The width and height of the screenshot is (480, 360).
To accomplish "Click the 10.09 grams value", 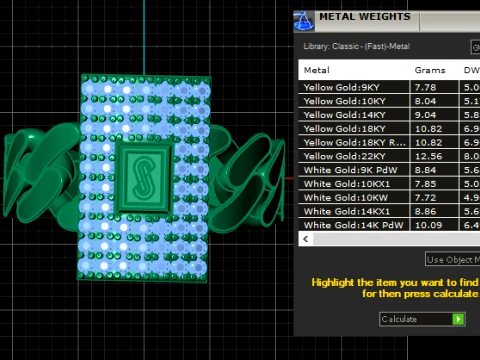I will click(x=428, y=225).
